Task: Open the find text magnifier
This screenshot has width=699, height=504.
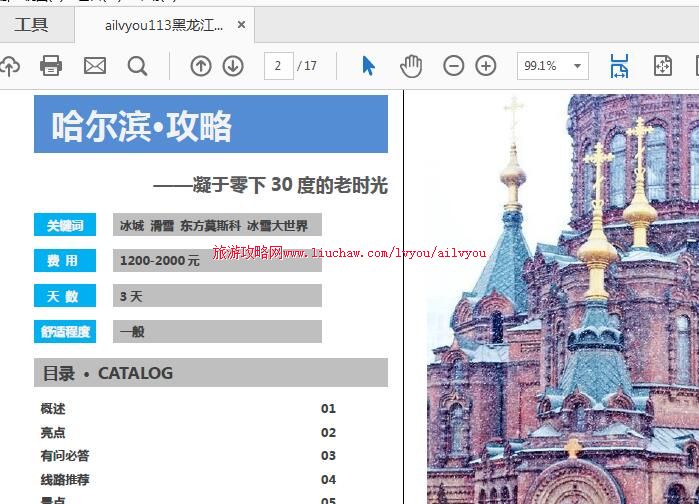Action: (x=138, y=66)
